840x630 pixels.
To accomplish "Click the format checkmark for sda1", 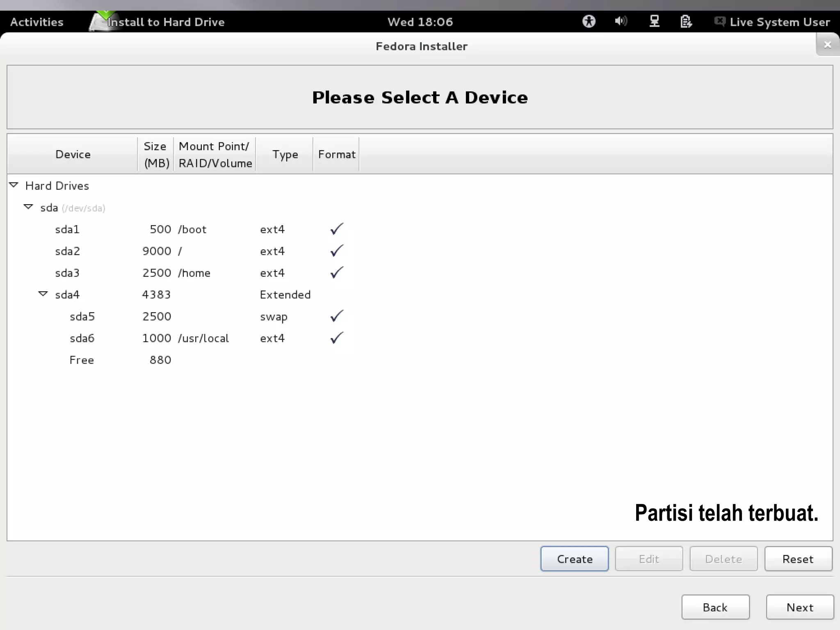I will [336, 229].
